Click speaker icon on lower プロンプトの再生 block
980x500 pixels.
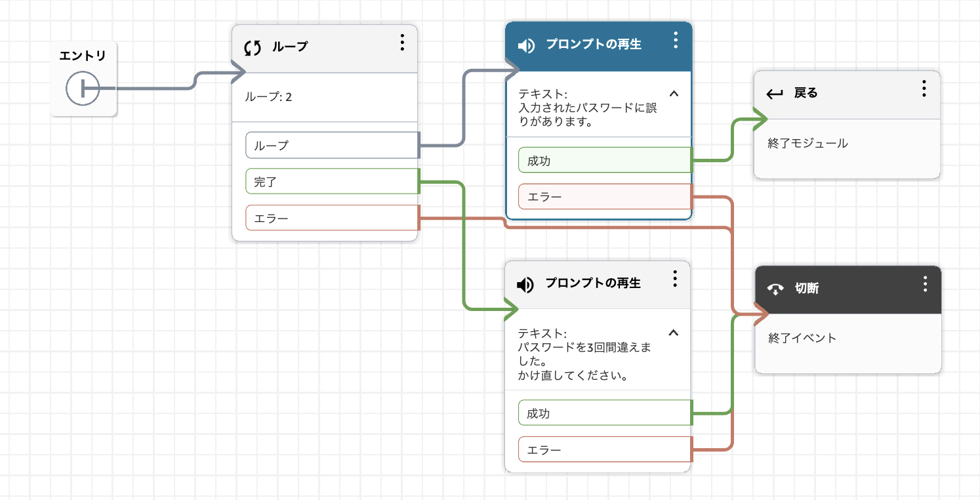click(525, 285)
